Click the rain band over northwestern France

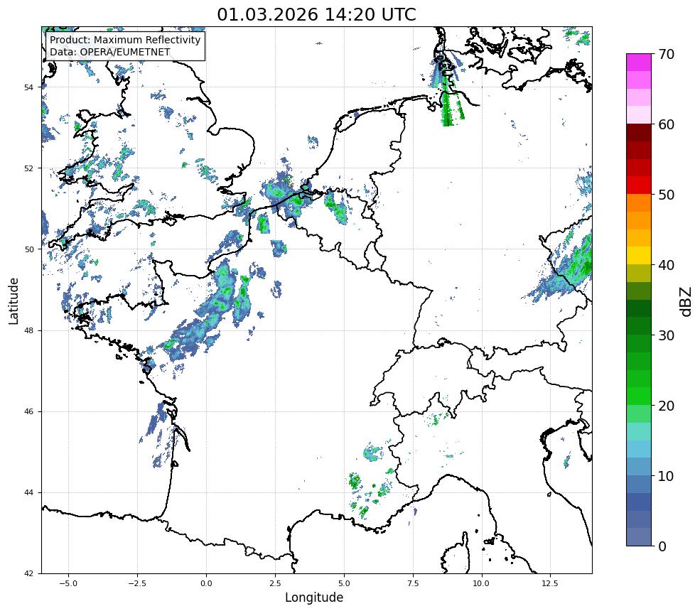(x=215, y=308)
